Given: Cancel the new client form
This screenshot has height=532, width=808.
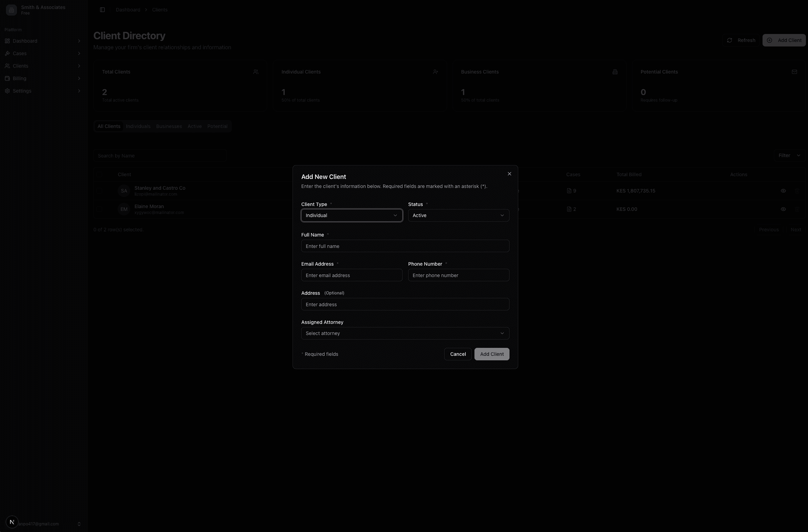Looking at the screenshot, I should pos(458,354).
